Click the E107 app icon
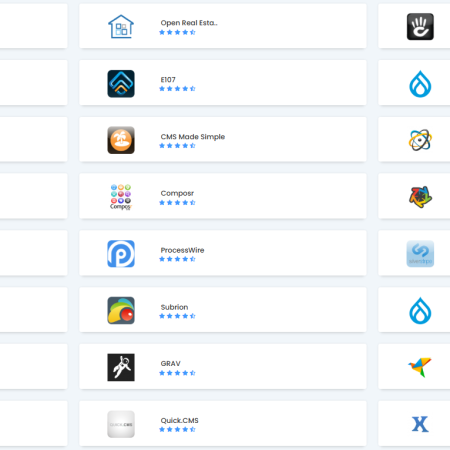Image resolution: width=450 pixels, height=450 pixels. point(121,84)
